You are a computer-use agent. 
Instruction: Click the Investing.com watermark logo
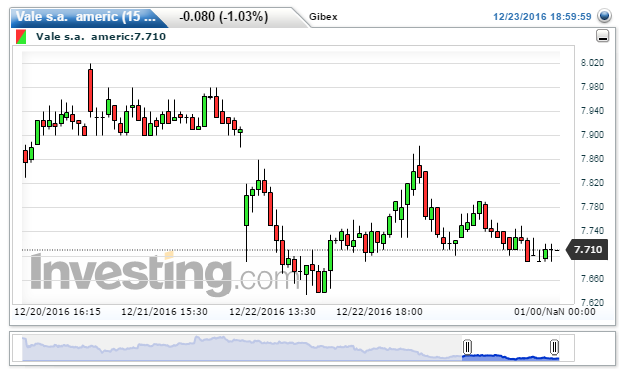coord(160,273)
